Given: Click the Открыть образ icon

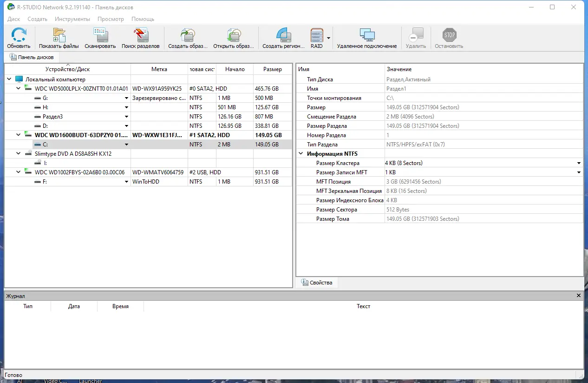Looking at the screenshot, I should tap(234, 34).
